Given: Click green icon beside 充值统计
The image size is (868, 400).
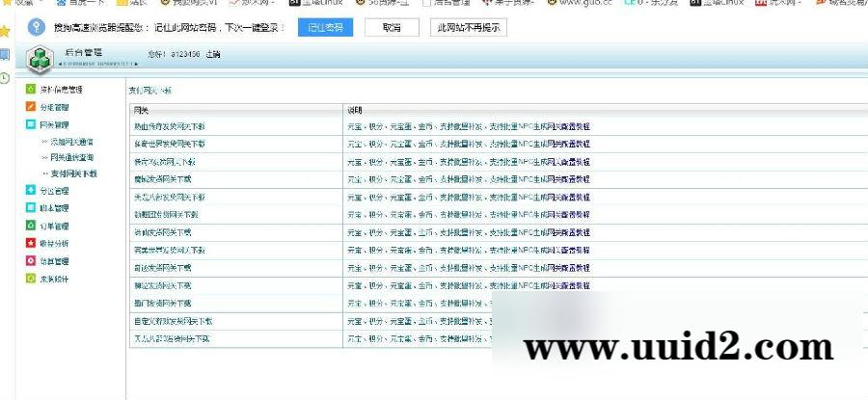Looking at the screenshot, I should 31,279.
